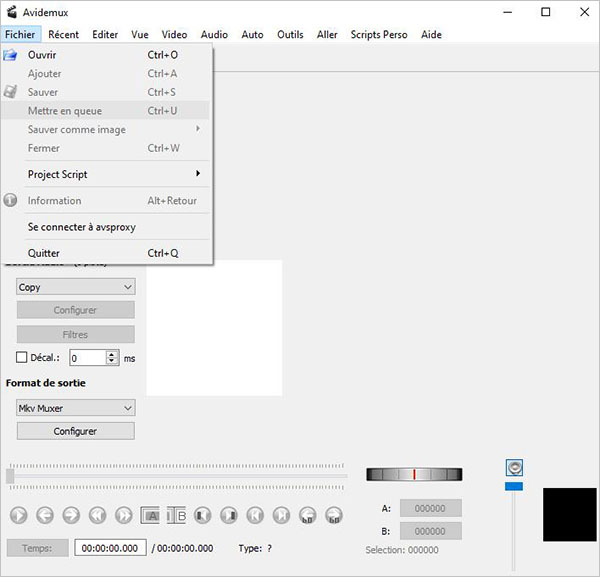The width and height of the screenshot is (600, 577).
Task: Click the timeline seek slider handle
Action: pyautogui.click(x=10, y=477)
